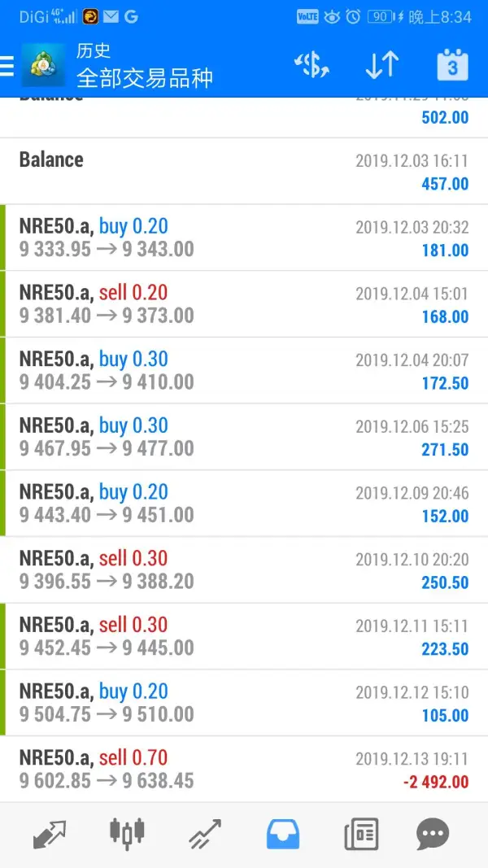Open the chat messages tab icon
The width and height of the screenshot is (488, 868).
(432, 835)
